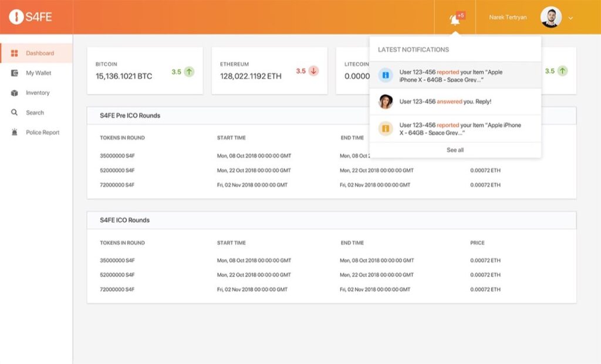Screen dimensions: 601x364
Task: Click See all notifications
Action: pos(455,150)
